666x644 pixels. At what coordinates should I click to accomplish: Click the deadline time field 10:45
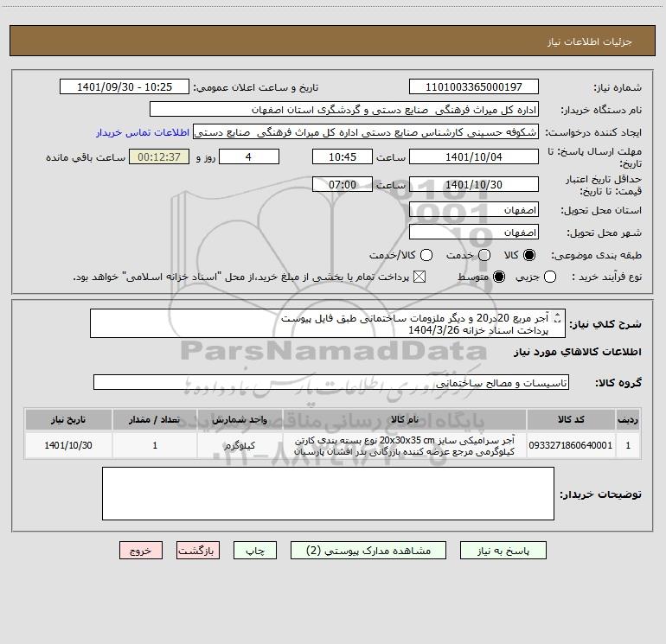coord(343,157)
